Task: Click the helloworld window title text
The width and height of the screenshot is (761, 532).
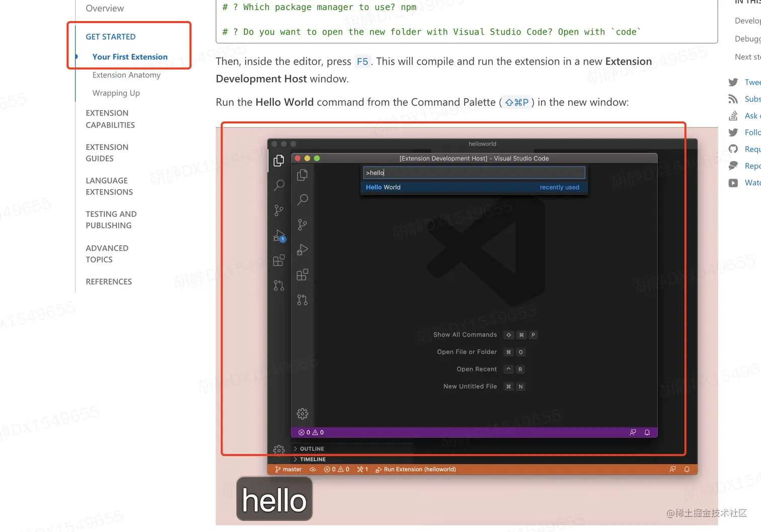Action: click(482, 144)
